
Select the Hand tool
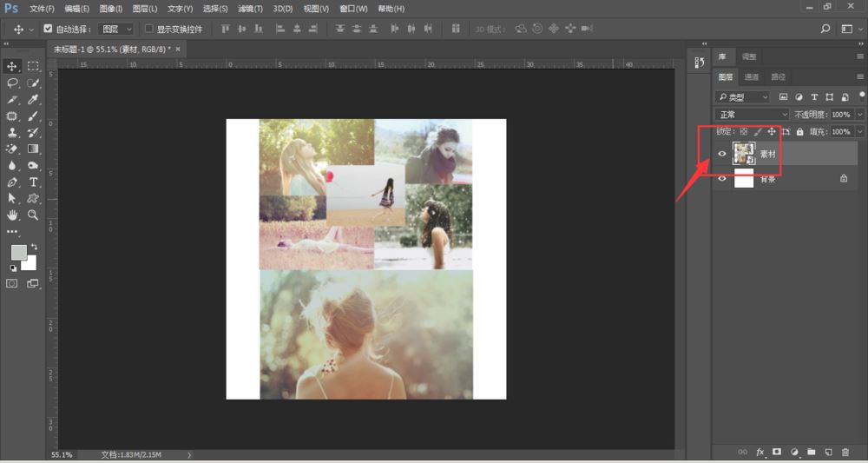11,215
